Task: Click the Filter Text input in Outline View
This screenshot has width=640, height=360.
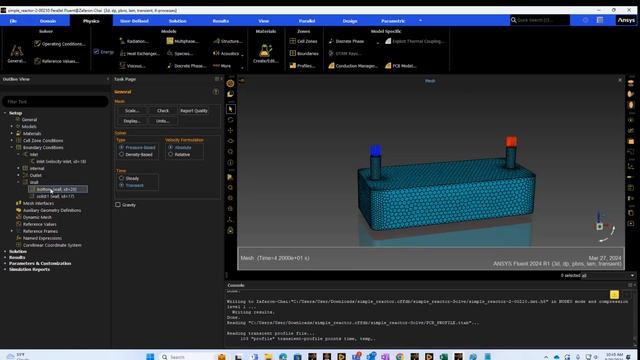Action: [x=55, y=102]
